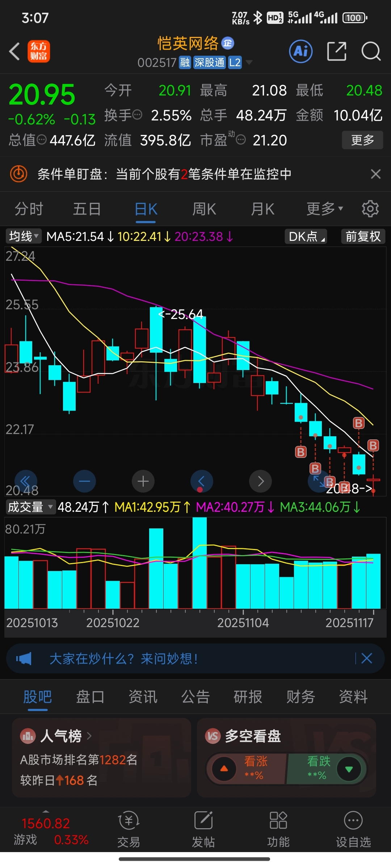Tap the back arrow icon
The width and height of the screenshot is (391, 868).
coord(14,51)
